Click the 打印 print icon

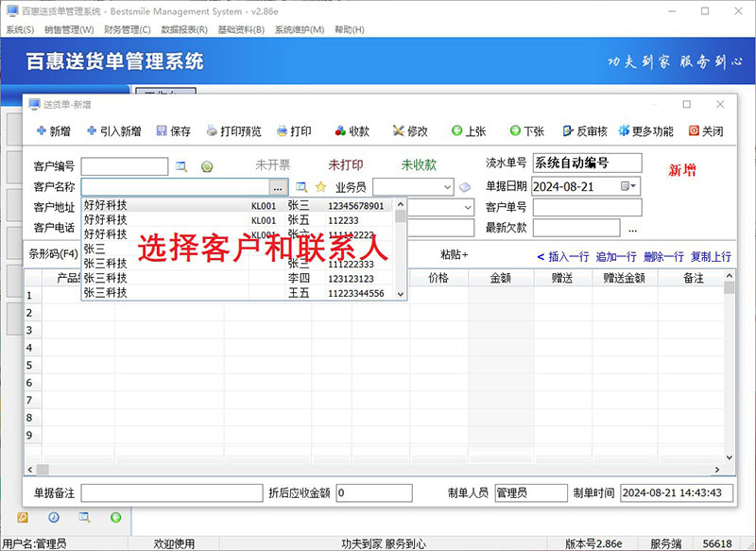point(294,131)
